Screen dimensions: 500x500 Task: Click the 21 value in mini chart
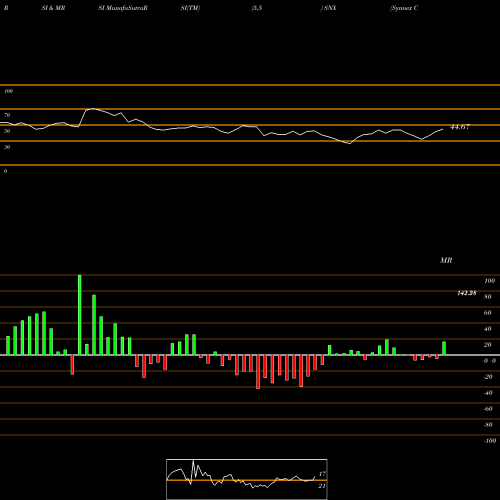pyautogui.click(x=322, y=486)
